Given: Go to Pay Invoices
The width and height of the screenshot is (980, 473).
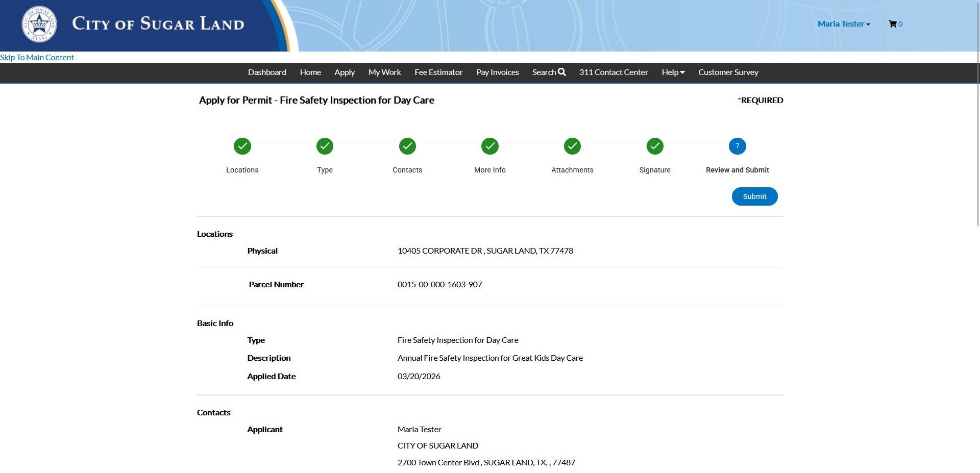Looking at the screenshot, I should (498, 72).
